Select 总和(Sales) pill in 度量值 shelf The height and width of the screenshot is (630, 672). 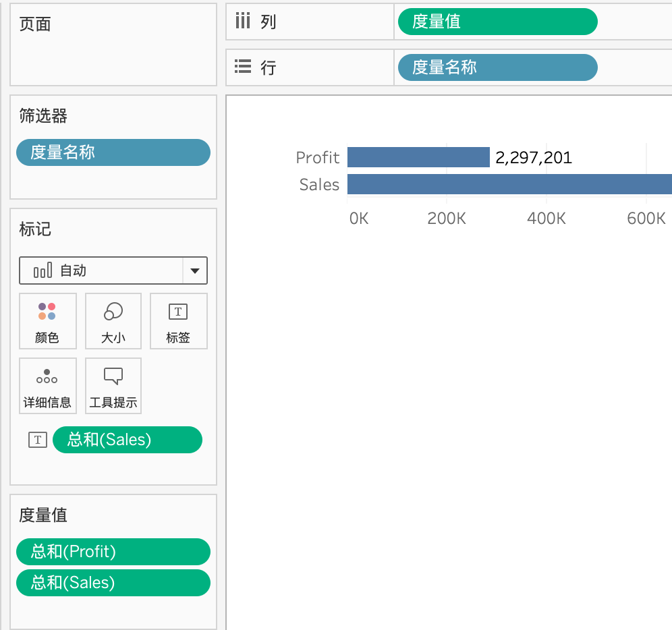[x=113, y=583]
